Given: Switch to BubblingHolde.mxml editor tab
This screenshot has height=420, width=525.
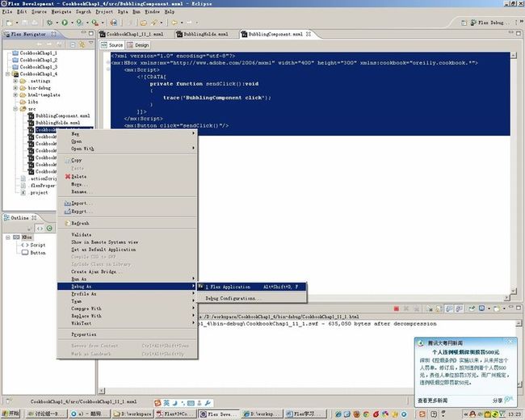Looking at the screenshot, I should coord(202,34).
